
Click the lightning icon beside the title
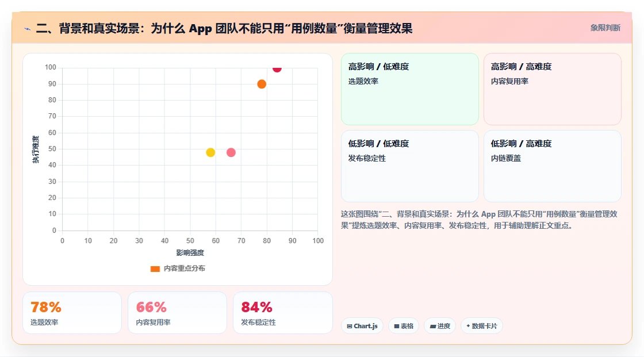(x=28, y=29)
